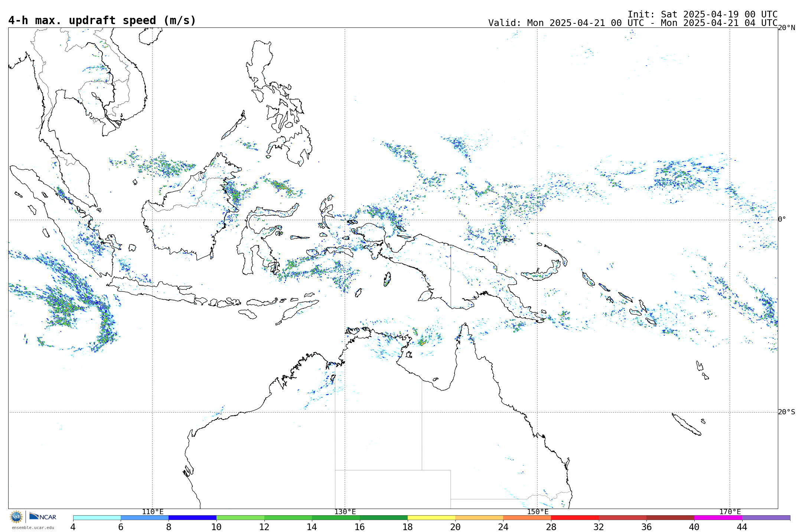Click the colorbar tick label 36
The width and height of the screenshot is (802, 532).
(646, 527)
